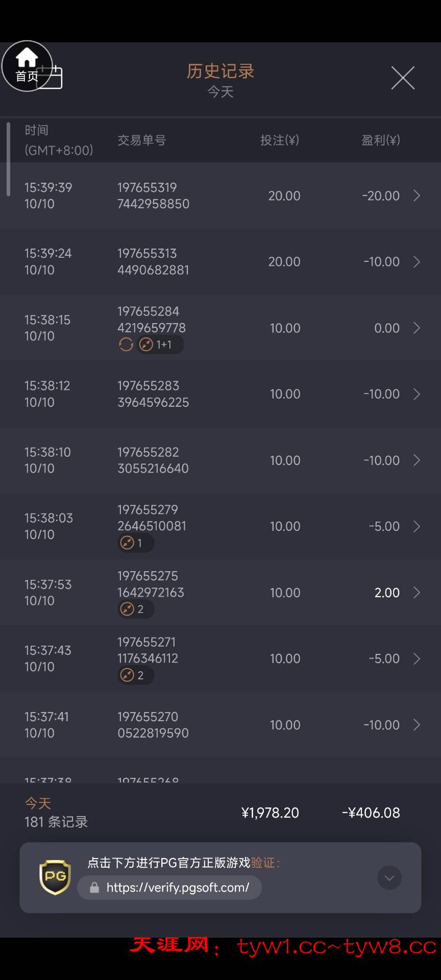Open details chevron for the 2.00 profit row
This screenshot has height=980, width=441.
tap(416, 593)
